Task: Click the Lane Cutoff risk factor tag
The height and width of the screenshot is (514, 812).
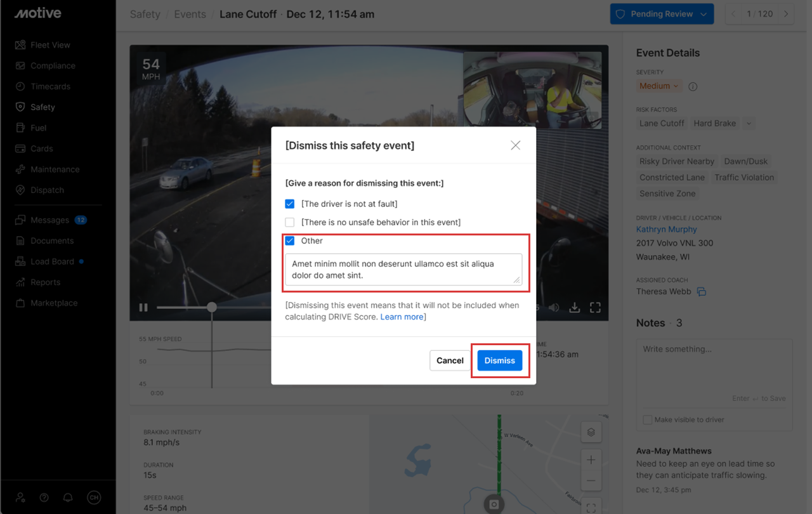Action: (x=662, y=123)
